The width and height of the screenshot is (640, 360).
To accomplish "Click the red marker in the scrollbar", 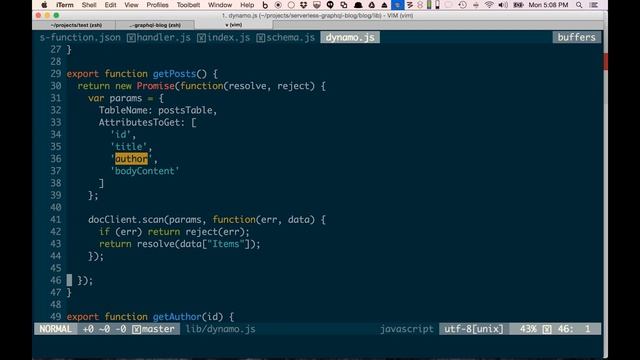I will (x=605, y=62).
